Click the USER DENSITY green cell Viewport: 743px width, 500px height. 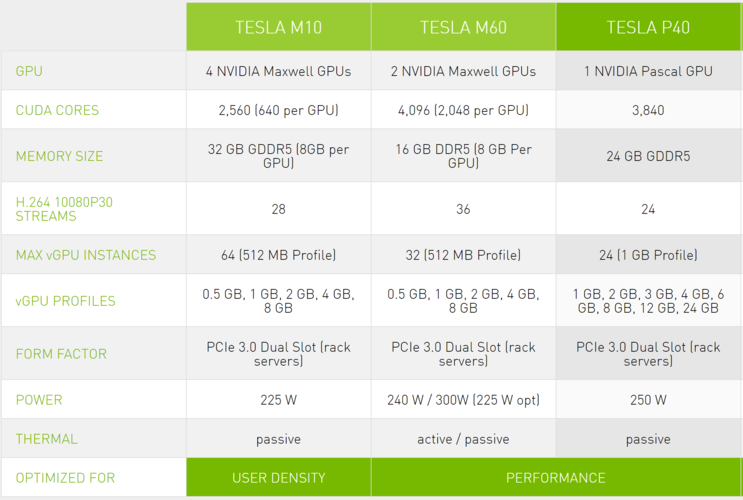pyautogui.click(x=279, y=477)
